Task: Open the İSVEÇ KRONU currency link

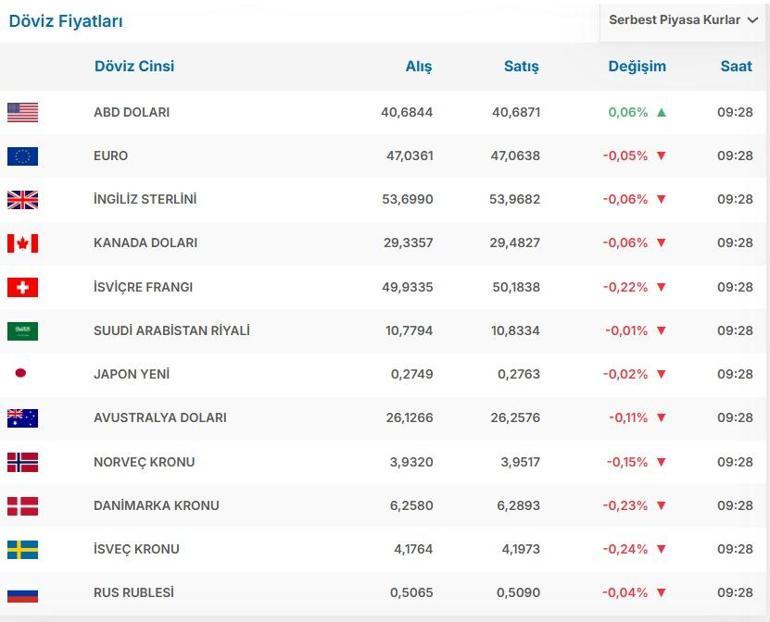Action: coord(136,549)
